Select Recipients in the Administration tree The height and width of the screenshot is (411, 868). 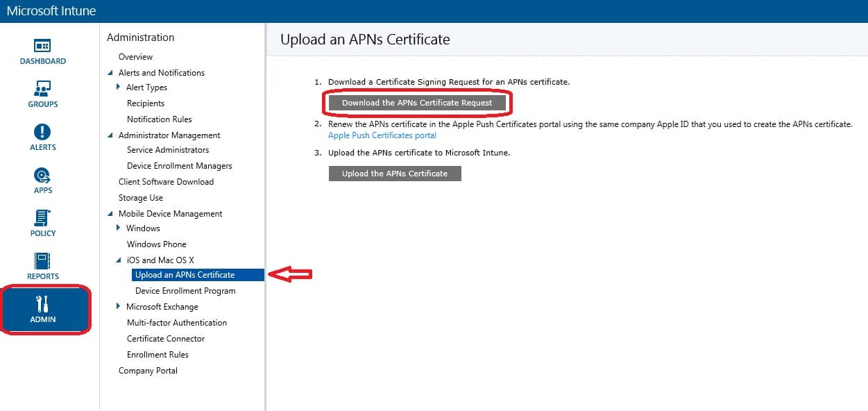tap(146, 103)
